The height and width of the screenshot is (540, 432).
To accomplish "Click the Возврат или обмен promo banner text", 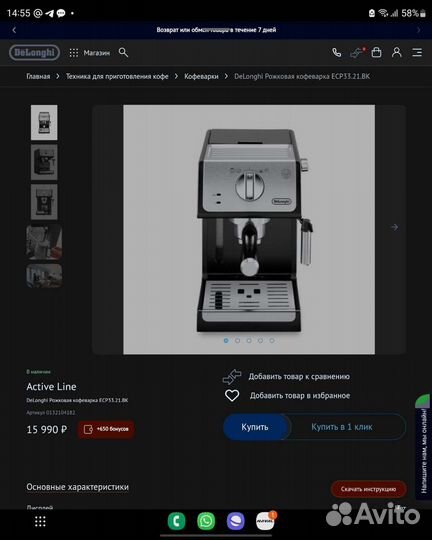I will [x=216, y=30].
